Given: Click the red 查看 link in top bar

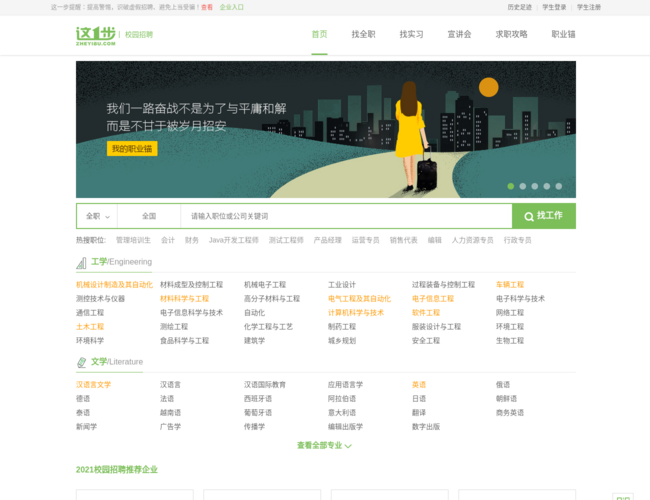Looking at the screenshot, I should 207,7.
